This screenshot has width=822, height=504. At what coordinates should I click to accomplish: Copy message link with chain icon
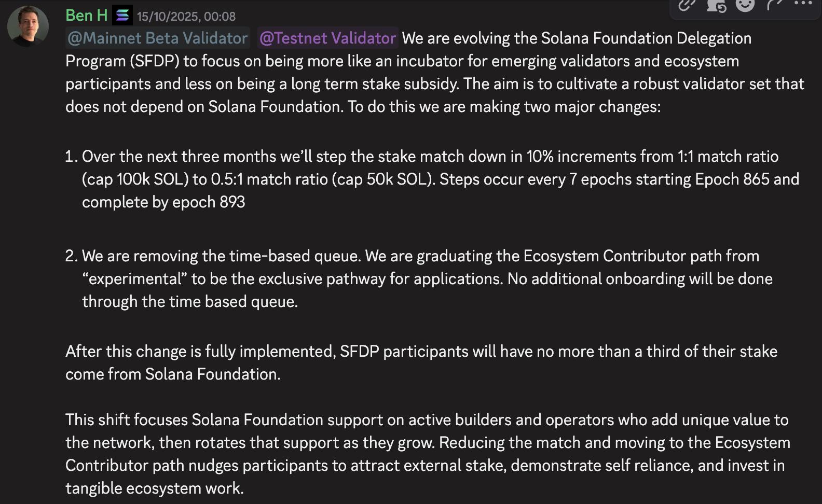[687, 5]
